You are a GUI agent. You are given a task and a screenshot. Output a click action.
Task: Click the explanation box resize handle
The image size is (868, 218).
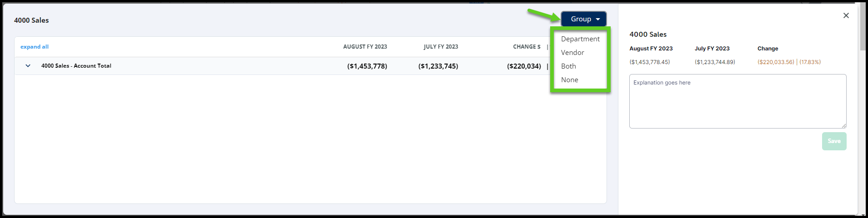coord(844,126)
